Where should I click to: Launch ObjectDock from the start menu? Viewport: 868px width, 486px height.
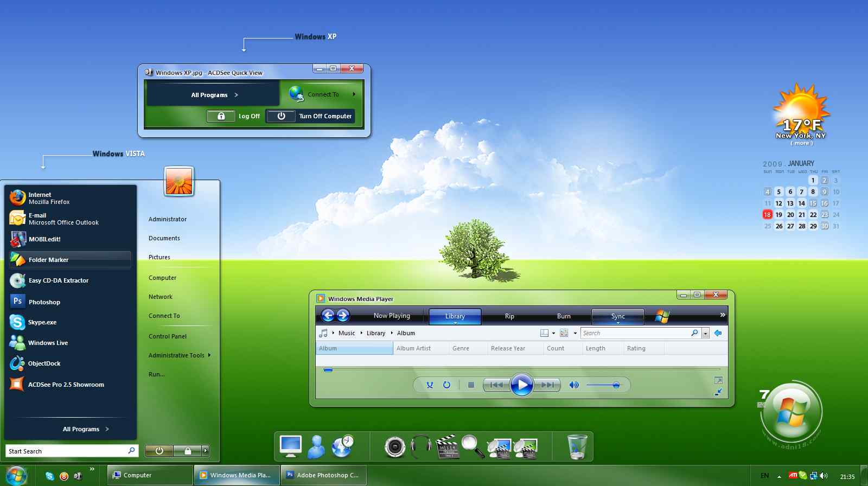(x=70, y=363)
